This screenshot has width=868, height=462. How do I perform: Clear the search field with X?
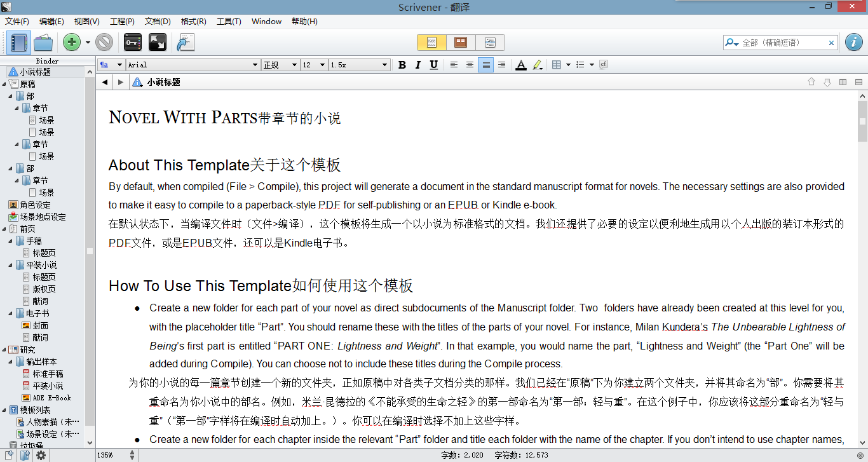[831, 43]
